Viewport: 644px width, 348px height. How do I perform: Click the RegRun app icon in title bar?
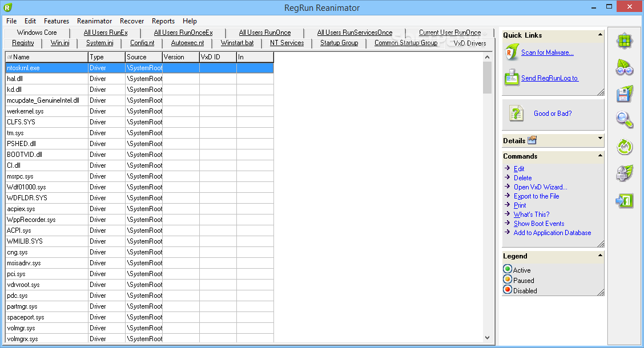click(x=8, y=7)
